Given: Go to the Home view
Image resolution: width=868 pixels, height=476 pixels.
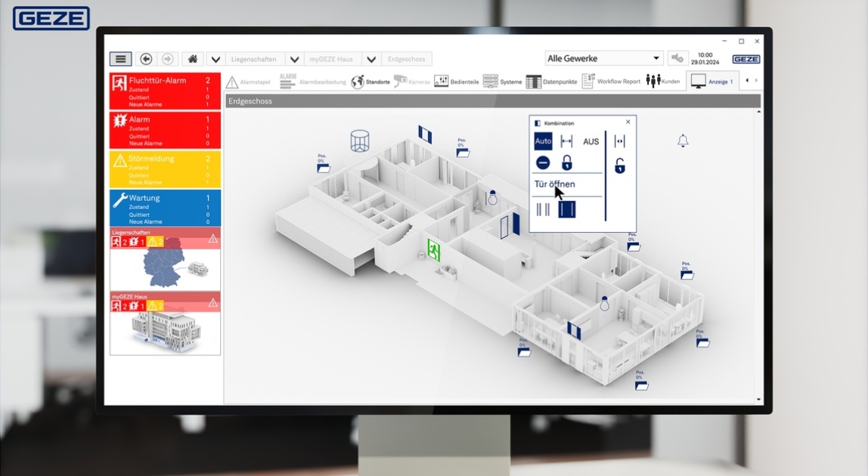Looking at the screenshot, I should (193, 59).
